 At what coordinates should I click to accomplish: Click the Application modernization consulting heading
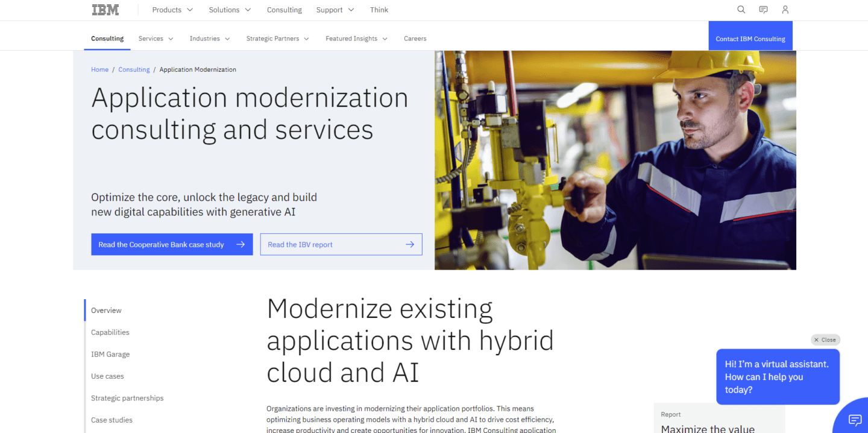[x=250, y=113]
